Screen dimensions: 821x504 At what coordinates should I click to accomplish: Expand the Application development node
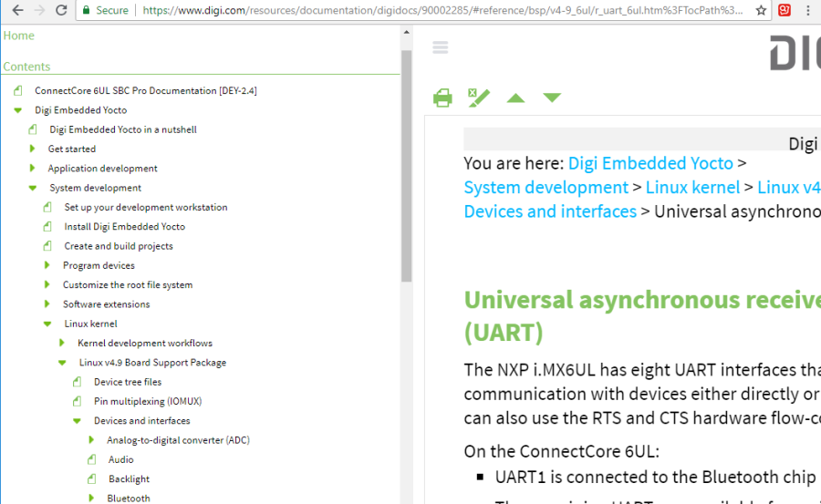click(x=33, y=168)
